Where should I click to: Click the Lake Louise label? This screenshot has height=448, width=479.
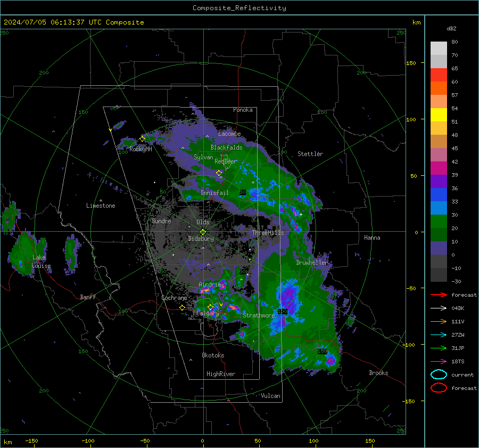click(41, 262)
